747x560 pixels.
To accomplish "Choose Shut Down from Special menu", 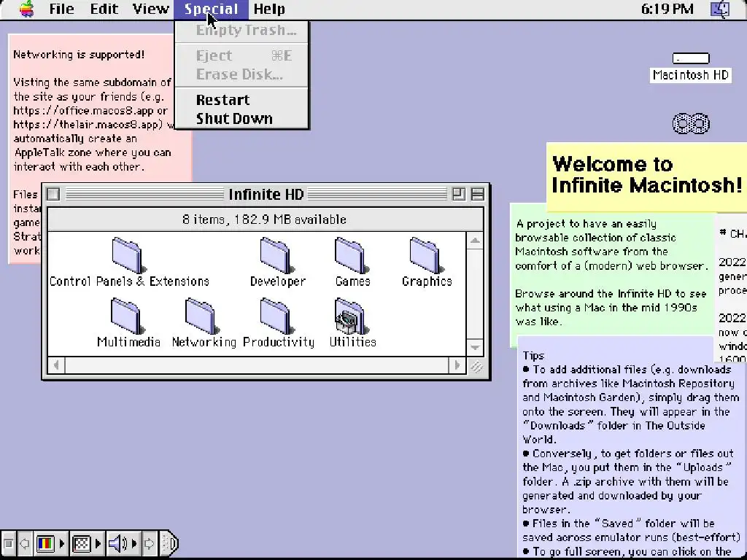I will tap(234, 119).
